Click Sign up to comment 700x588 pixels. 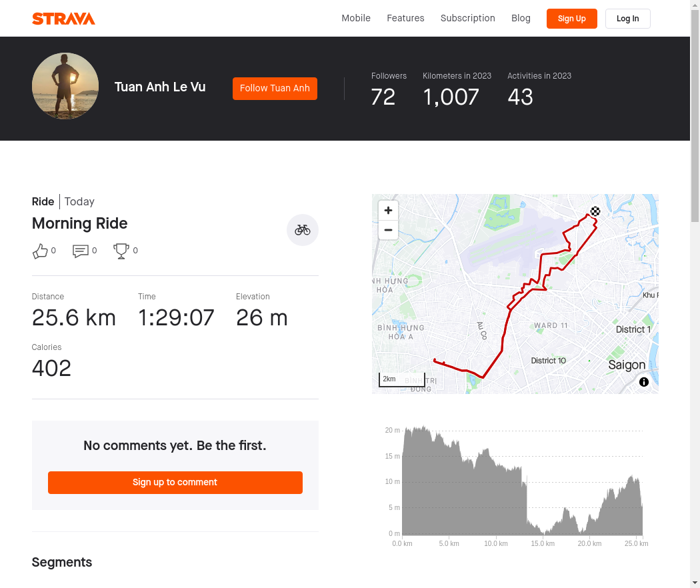[x=175, y=482]
